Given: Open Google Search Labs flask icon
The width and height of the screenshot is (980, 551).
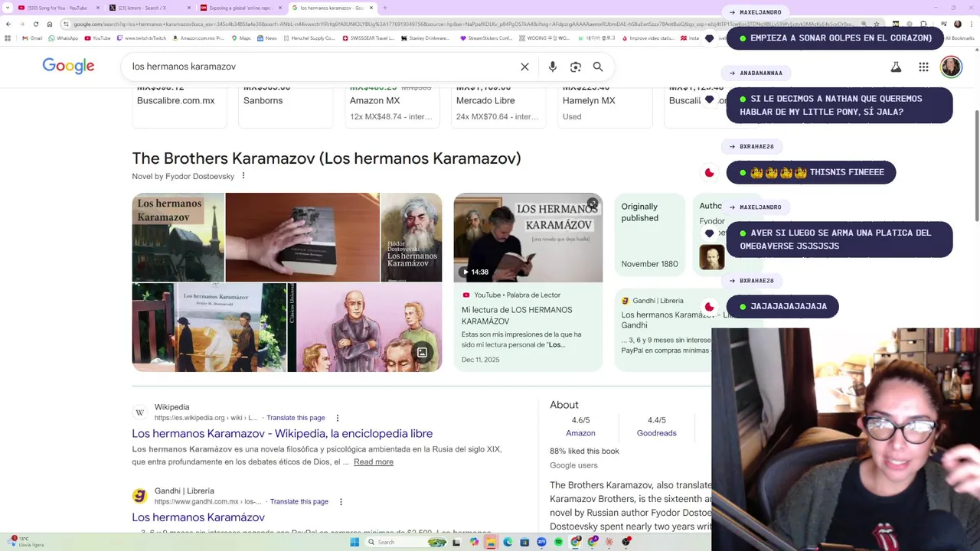Looking at the screenshot, I should point(896,67).
